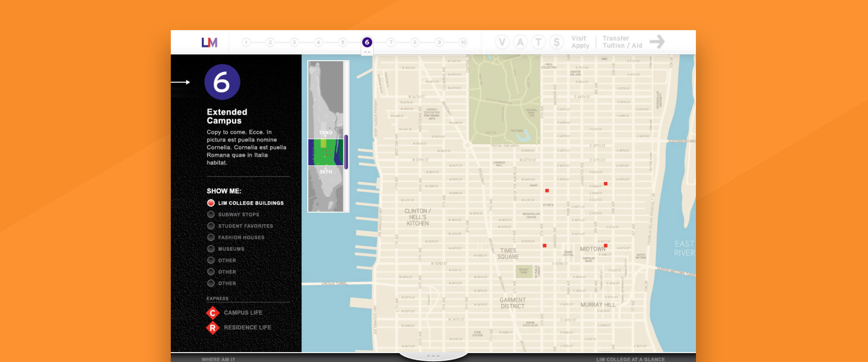Click the dollar sign circle icon
Image resolution: width=868 pixels, height=362 pixels.
coord(556,42)
